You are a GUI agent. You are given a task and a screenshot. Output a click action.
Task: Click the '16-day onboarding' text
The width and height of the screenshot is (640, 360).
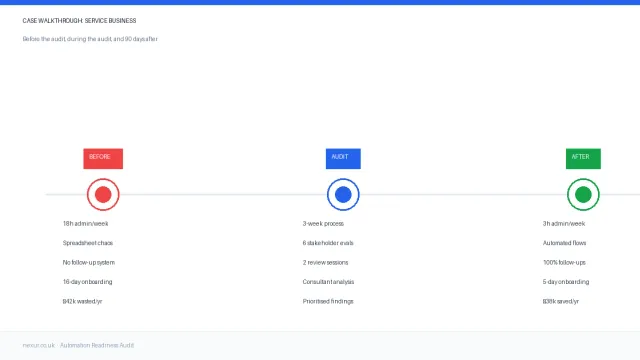point(87,282)
